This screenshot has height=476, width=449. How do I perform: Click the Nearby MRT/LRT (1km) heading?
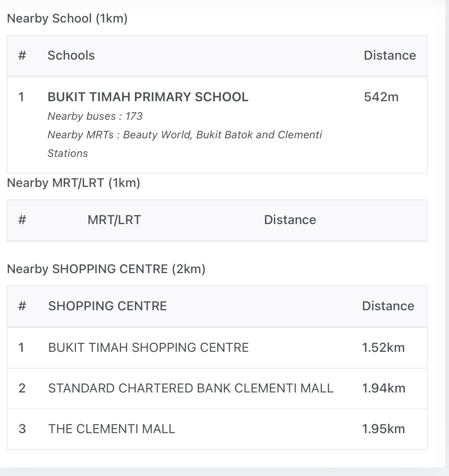[x=73, y=183]
